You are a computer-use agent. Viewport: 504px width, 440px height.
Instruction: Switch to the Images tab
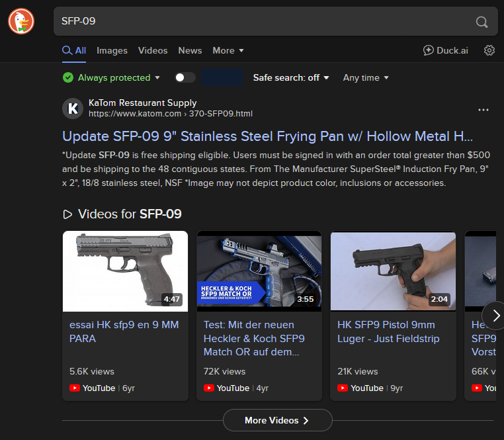tap(112, 50)
